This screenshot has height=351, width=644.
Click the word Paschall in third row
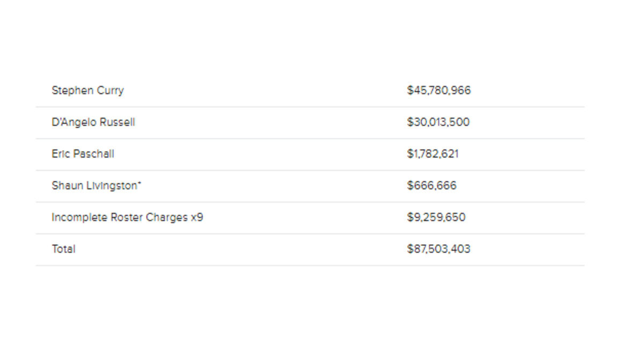94,154
